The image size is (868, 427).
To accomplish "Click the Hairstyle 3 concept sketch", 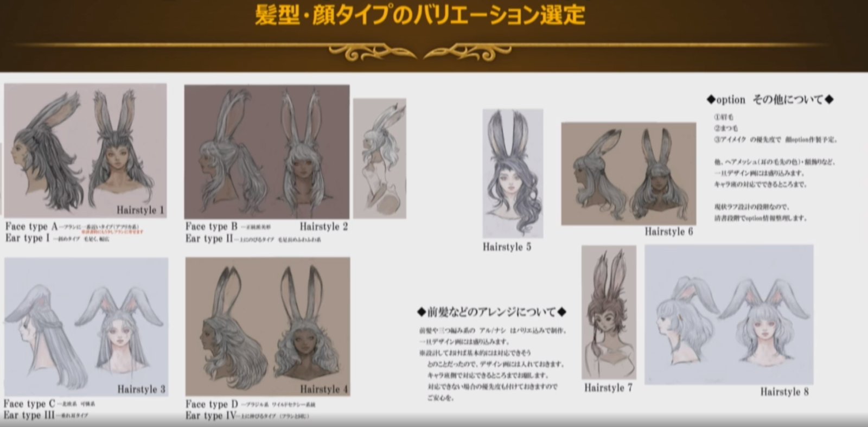I will click(86, 327).
